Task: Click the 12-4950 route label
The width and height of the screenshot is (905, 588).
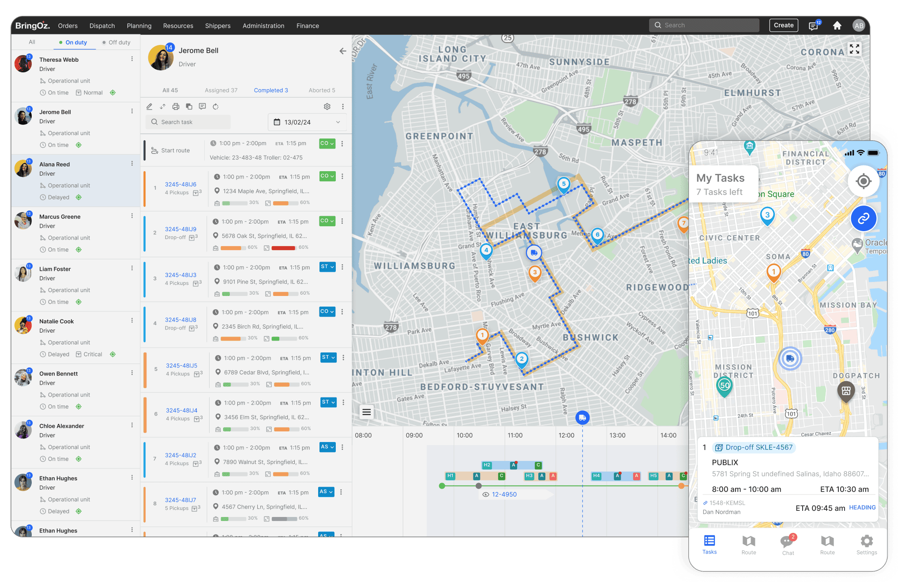Action: tap(504, 494)
